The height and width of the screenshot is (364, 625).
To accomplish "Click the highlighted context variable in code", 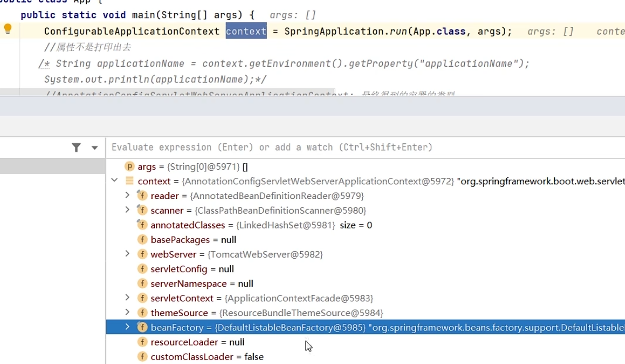I will 246,31.
